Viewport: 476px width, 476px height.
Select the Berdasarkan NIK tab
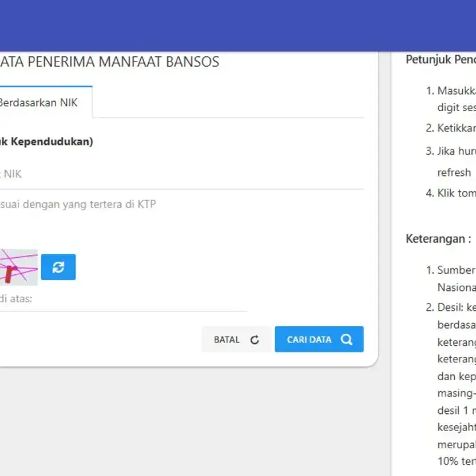46,102
